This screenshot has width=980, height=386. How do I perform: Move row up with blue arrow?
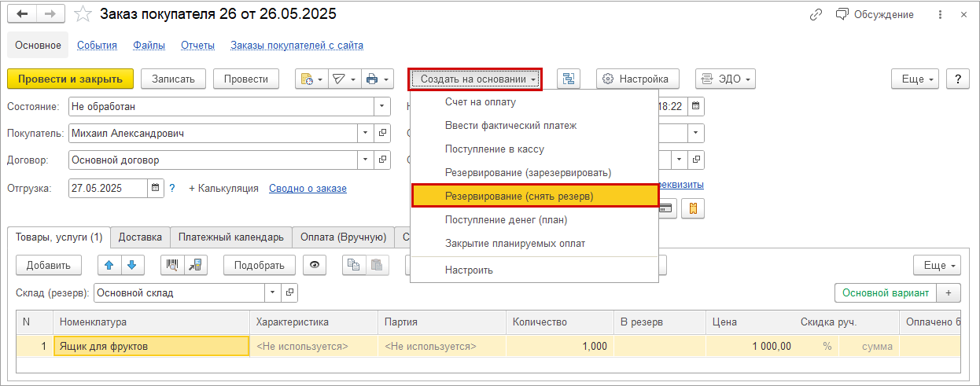coord(109,265)
